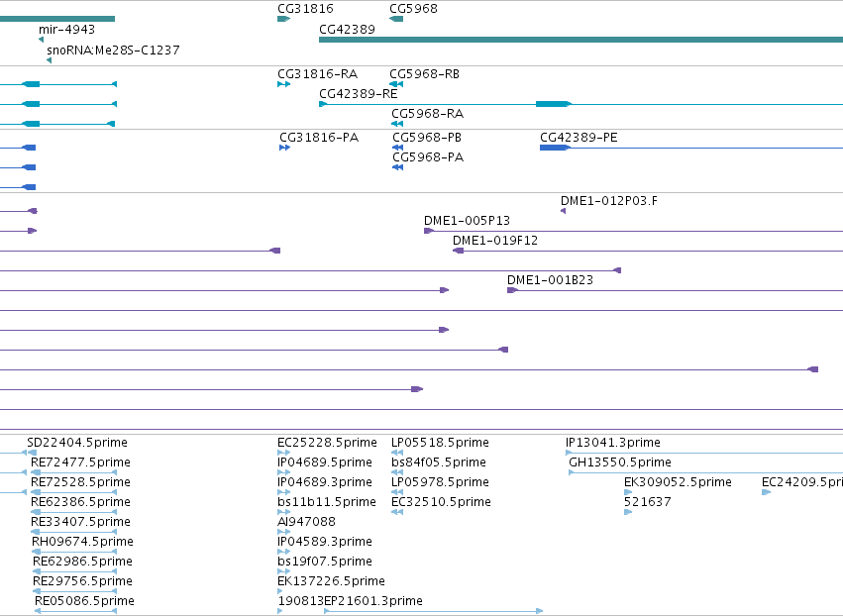Image resolution: width=843 pixels, height=616 pixels.
Task: Click the DME1-012P03.F clone label
Action: pyautogui.click(x=608, y=200)
